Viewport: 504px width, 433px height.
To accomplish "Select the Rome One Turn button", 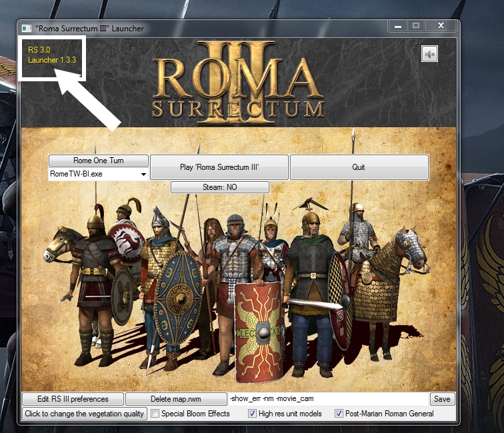I will coord(98,161).
